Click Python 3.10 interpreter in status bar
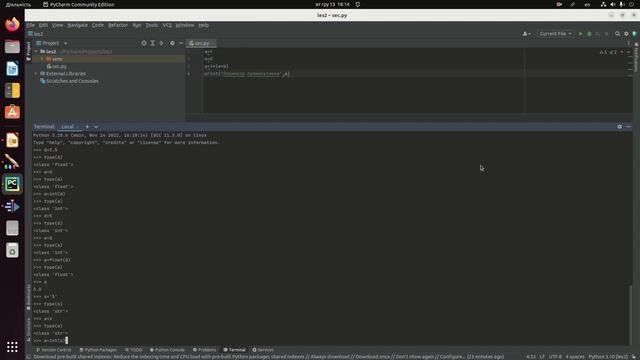The image size is (640, 360). click(x=608, y=357)
